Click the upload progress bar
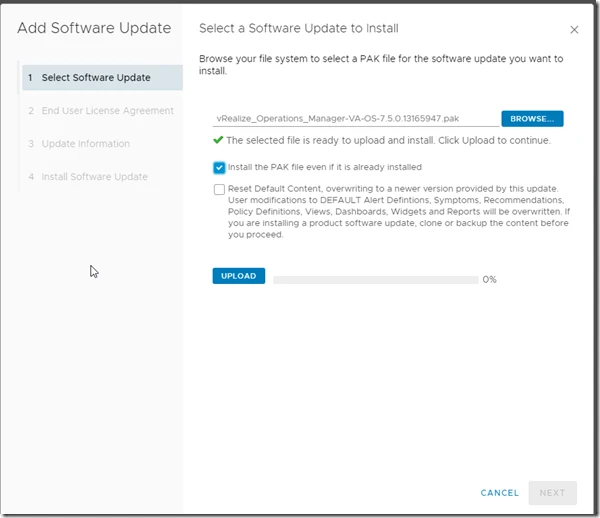Viewport: 600px width, 518px height. 376,280
